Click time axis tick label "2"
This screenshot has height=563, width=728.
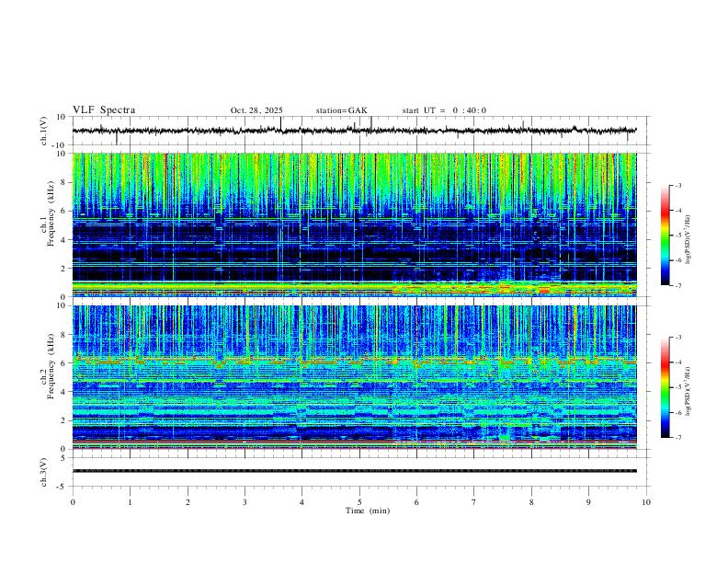[188, 502]
